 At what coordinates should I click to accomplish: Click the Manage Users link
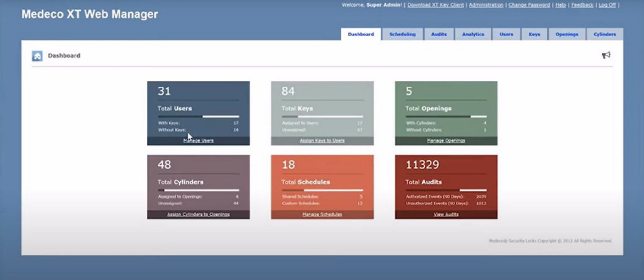point(198,141)
